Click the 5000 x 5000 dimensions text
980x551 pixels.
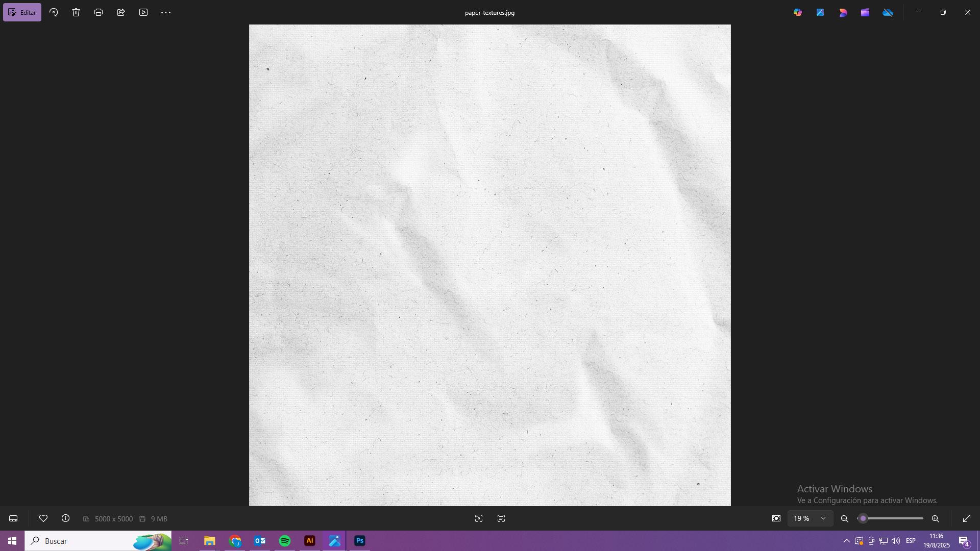pyautogui.click(x=114, y=519)
